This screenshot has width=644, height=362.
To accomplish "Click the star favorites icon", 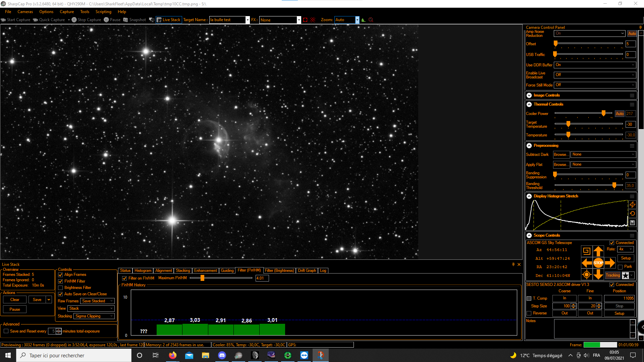I will [x=626, y=276].
